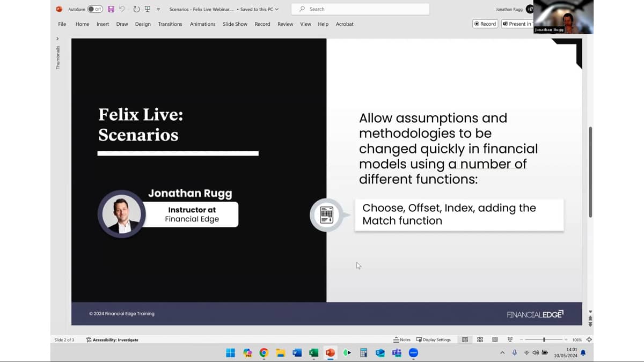Image resolution: width=644 pixels, height=362 pixels.
Task: Open Calculator from the taskbar
Action: (x=363, y=352)
